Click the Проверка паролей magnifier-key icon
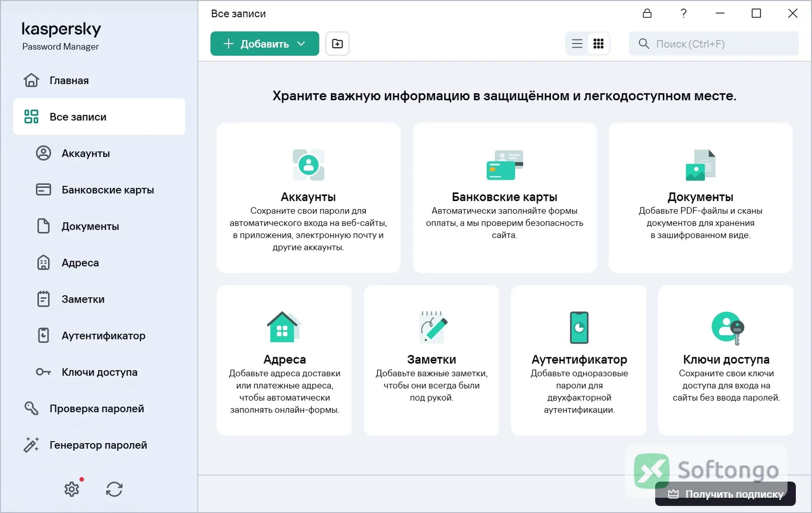 pyautogui.click(x=31, y=408)
